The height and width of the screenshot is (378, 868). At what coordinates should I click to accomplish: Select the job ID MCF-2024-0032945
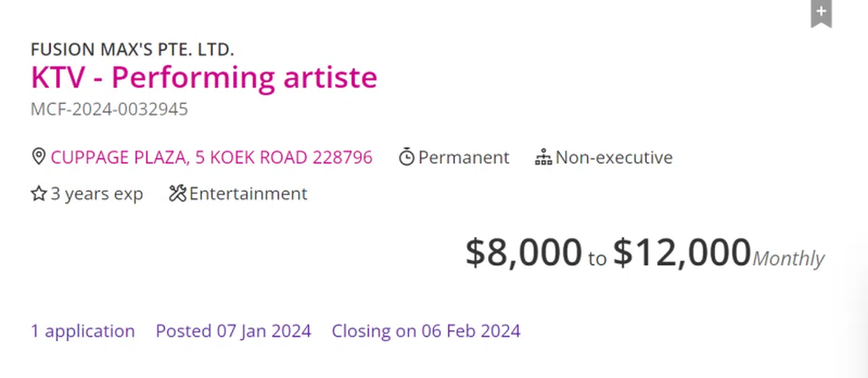coord(109,109)
